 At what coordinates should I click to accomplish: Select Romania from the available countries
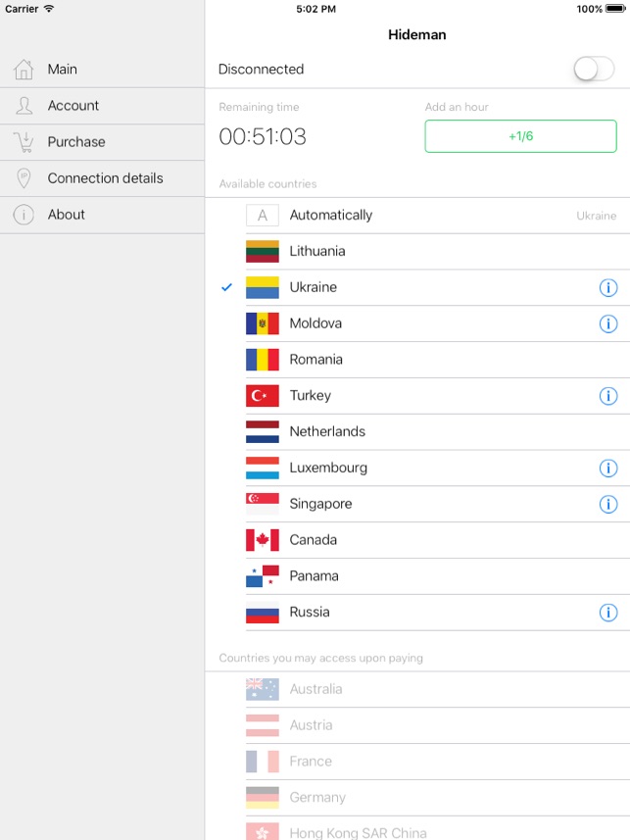click(x=417, y=360)
